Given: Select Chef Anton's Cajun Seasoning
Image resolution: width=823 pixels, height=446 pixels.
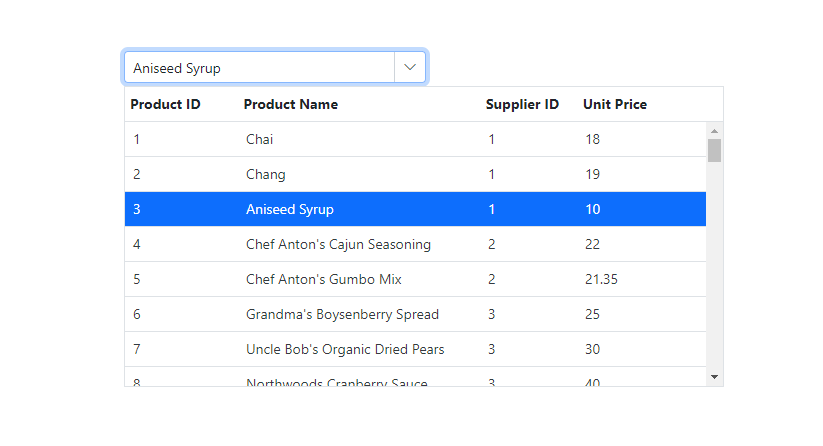Looking at the screenshot, I should [x=338, y=244].
